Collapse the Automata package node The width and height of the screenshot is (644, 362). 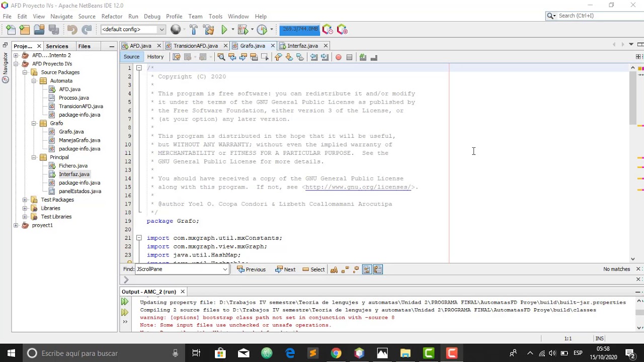click(34, 81)
